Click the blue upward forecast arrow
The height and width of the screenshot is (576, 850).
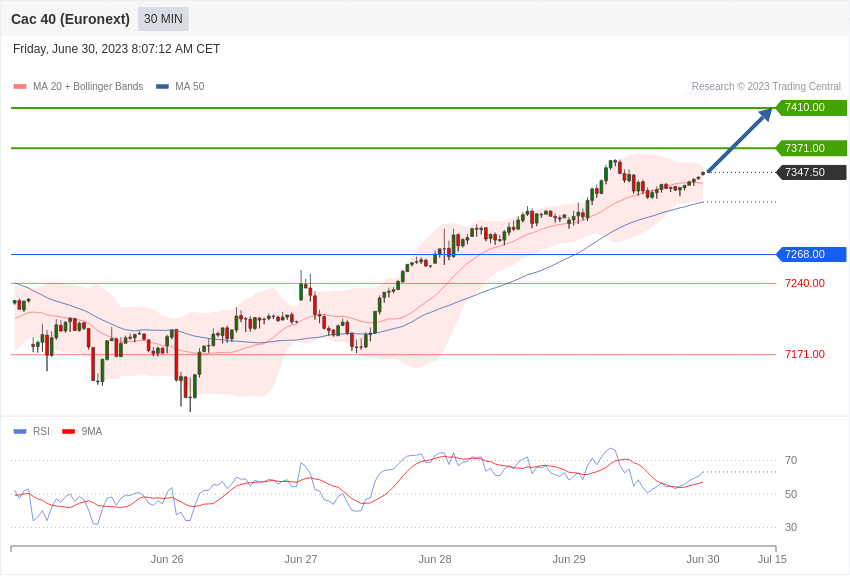tap(739, 141)
